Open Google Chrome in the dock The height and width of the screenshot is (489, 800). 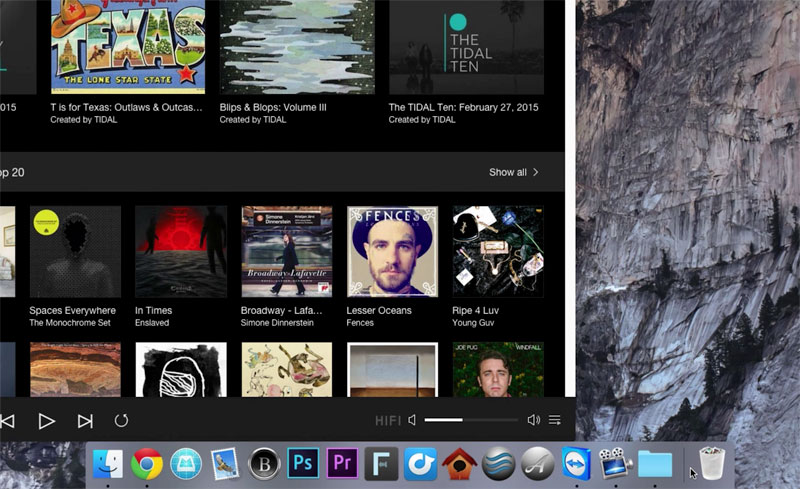[x=147, y=464]
